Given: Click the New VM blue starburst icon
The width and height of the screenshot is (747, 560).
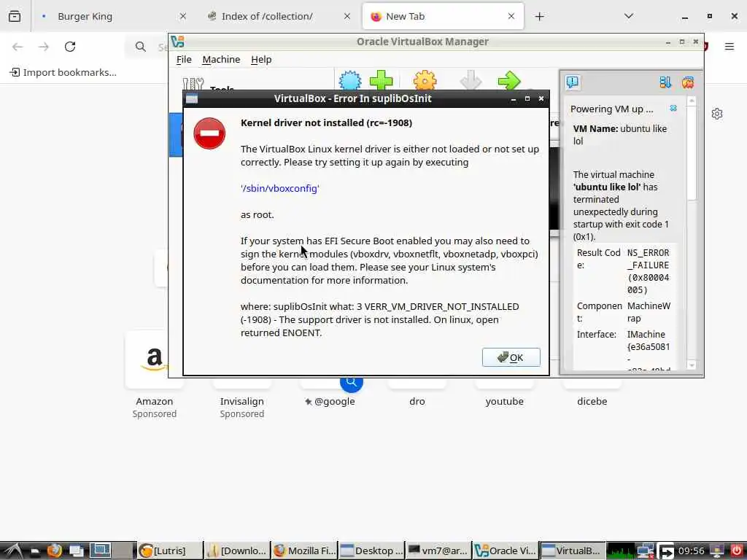Looking at the screenshot, I should point(350,81).
